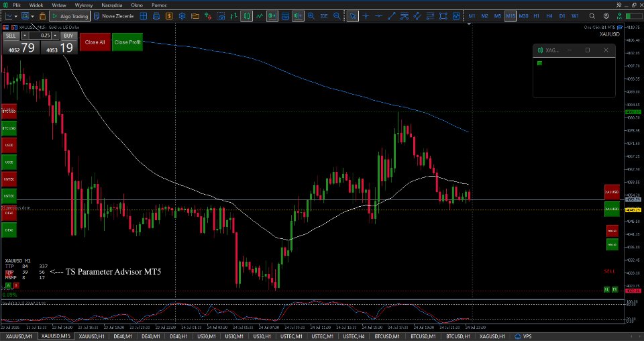The width and height of the screenshot is (644, 341).
Task: Open the Wykresy menu
Action: pyautogui.click(x=84, y=5)
